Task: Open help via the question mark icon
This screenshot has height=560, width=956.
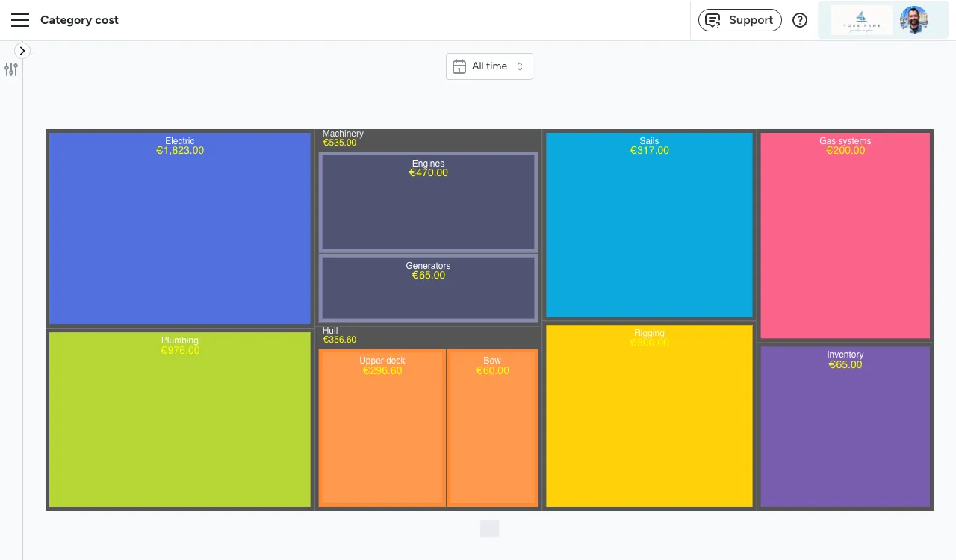Action: [799, 20]
